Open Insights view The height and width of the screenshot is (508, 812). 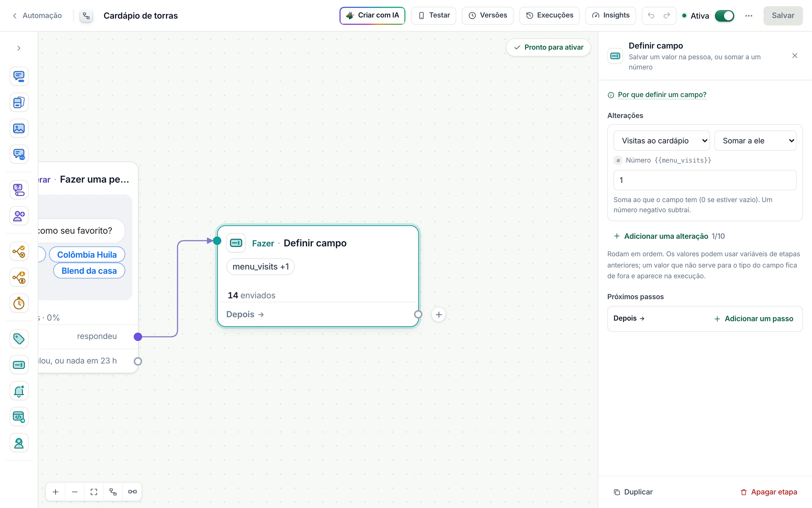pyautogui.click(x=610, y=16)
